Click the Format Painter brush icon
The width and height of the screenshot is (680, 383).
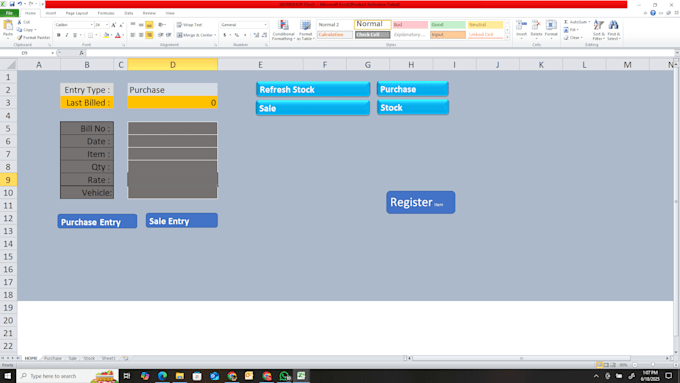[x=20, y=38]
